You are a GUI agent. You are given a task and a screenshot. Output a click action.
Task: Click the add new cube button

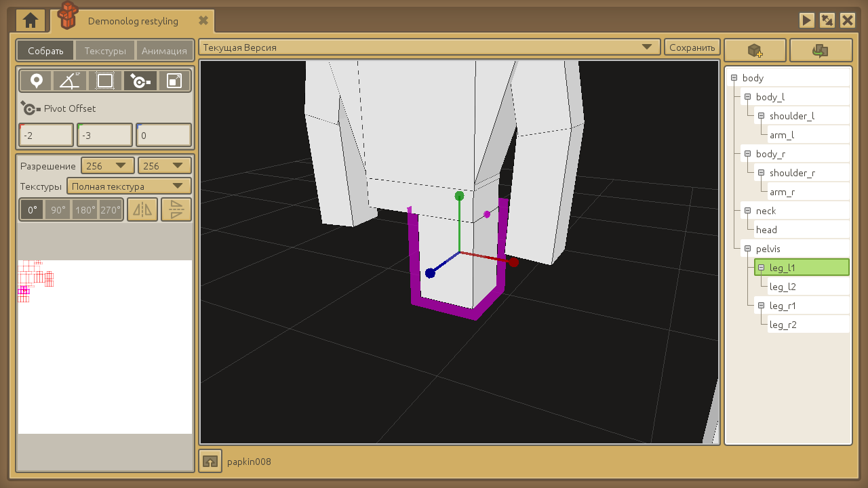point(755,51)
